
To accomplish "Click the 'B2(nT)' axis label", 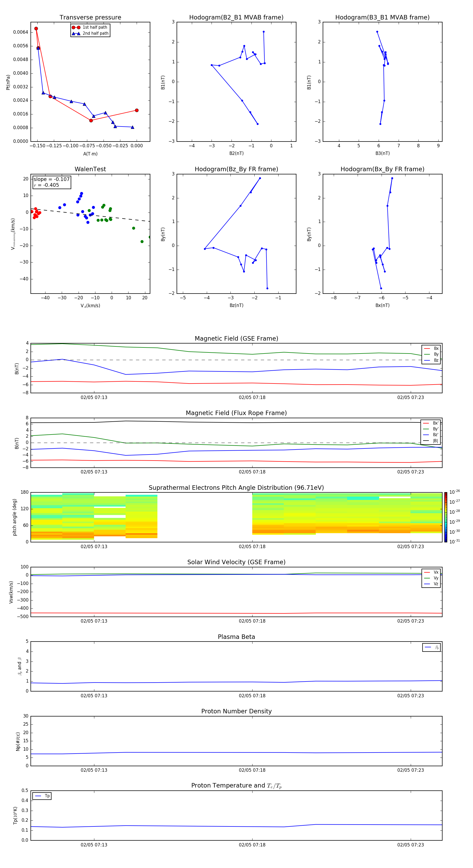I will [x=236, y=153].
